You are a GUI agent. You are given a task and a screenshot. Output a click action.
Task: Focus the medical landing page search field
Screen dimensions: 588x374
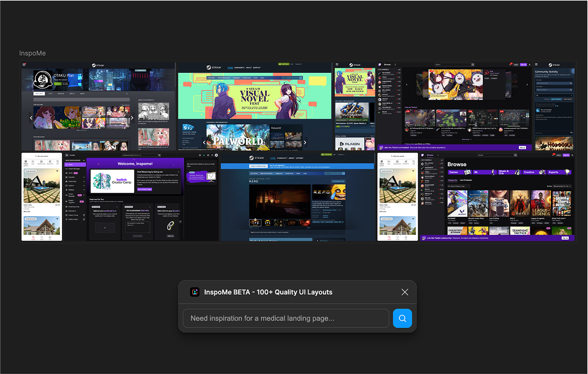click(x=286, y=318)
